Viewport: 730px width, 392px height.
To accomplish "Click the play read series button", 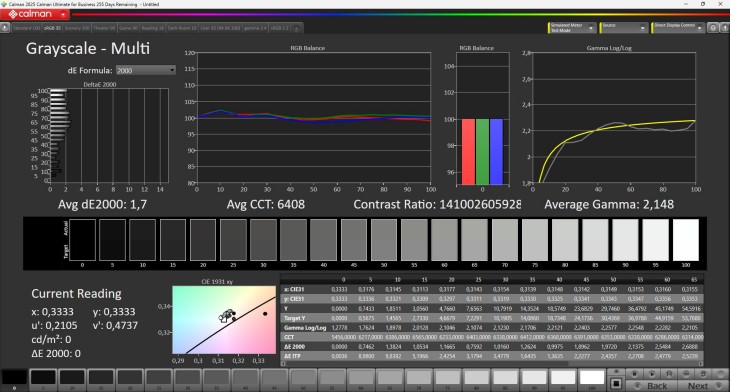I will tap(652, 374).
